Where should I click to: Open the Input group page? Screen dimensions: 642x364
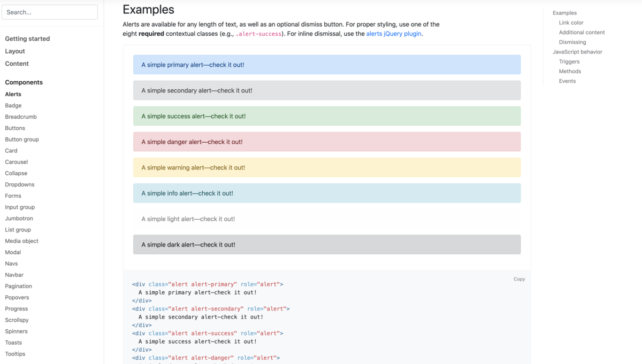point(20,207)
